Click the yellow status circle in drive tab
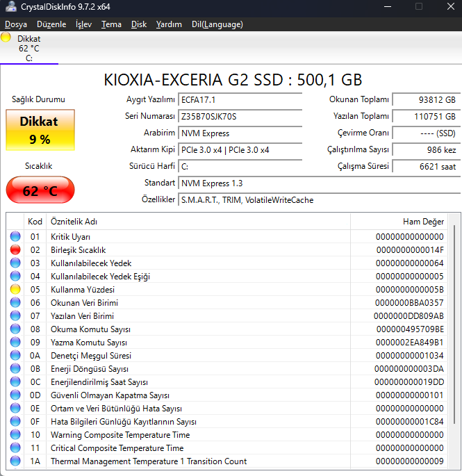The width and height of the screenshot is (462, 476). pyautogui.click(x=6, y=38)
